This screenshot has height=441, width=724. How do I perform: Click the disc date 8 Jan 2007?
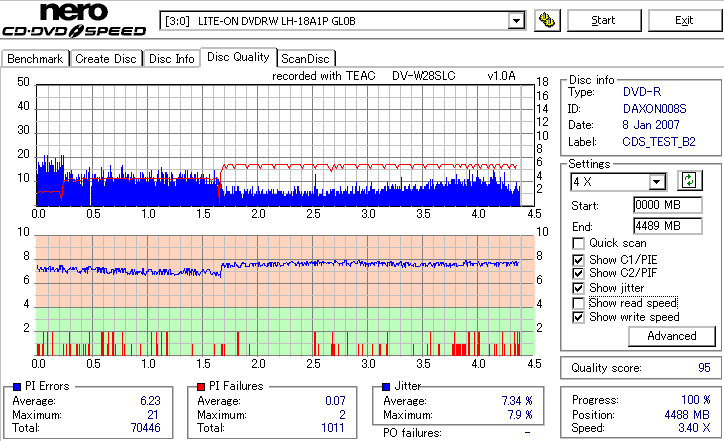651,125
